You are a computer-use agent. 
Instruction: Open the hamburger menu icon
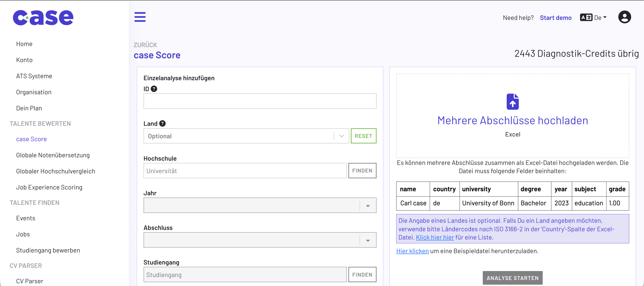click(x=140, y=17)
